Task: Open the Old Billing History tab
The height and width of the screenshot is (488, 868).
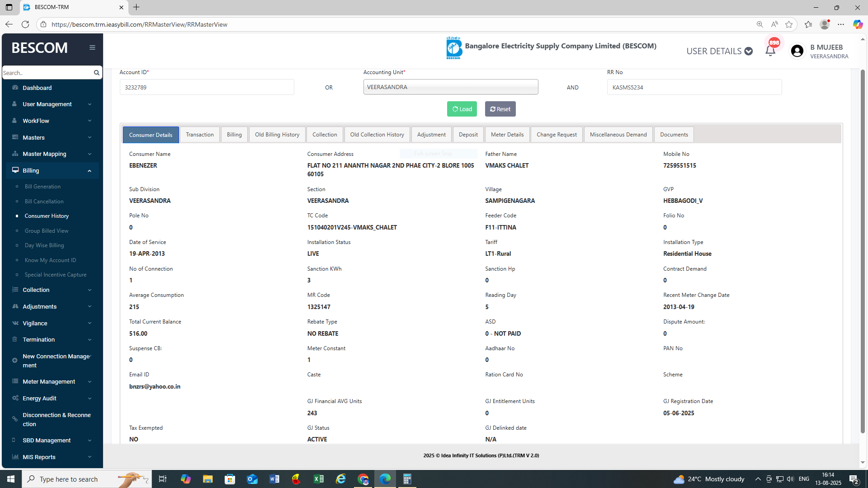Action: tap(277, 135)
